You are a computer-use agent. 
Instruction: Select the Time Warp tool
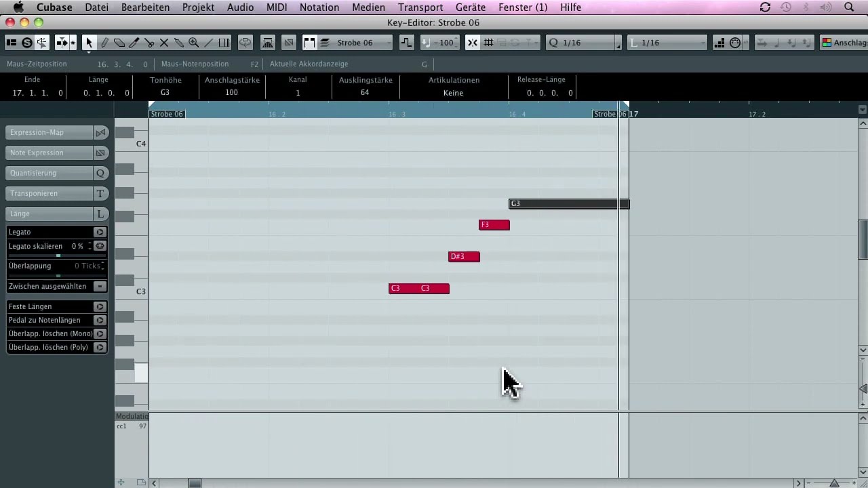point(224,43)
